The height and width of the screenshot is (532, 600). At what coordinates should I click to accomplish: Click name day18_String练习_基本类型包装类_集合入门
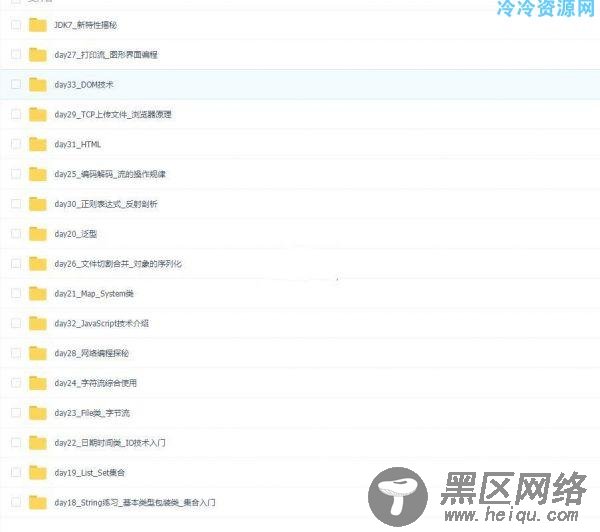point(135,503)
